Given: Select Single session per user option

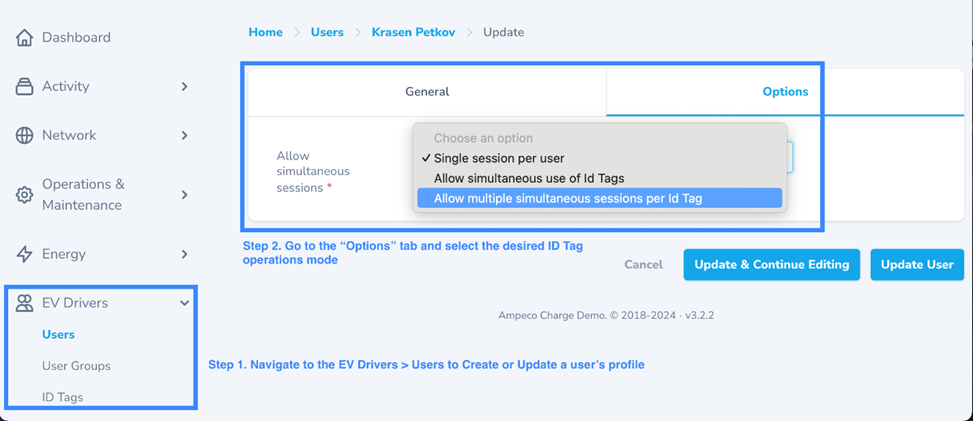Looking at the screenshot, I should [x=499, y=158].
